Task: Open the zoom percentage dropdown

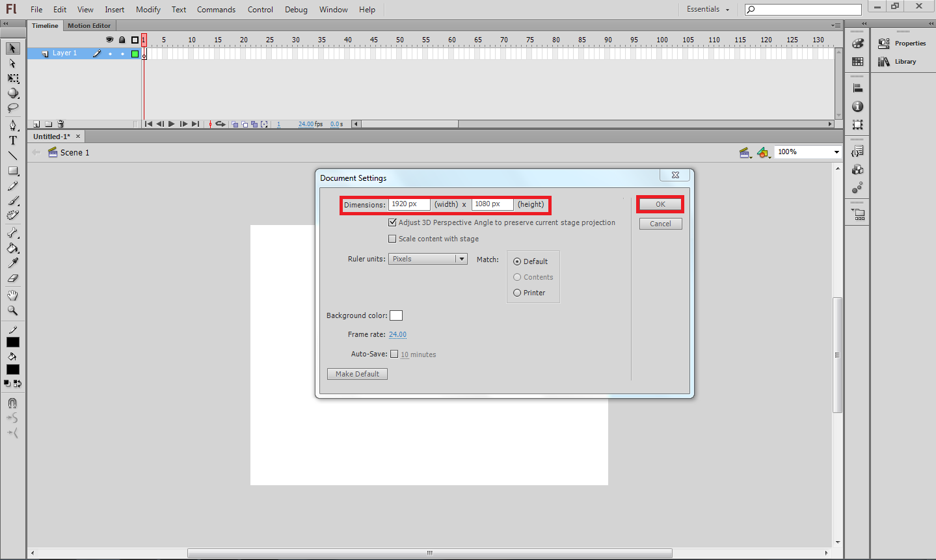Action: click(x=836, y=152)
